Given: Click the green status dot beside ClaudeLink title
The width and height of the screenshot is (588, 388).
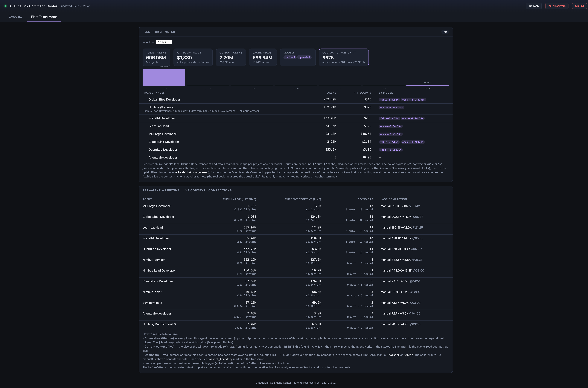Looking at the screenshot, I should tap(5, 6).
